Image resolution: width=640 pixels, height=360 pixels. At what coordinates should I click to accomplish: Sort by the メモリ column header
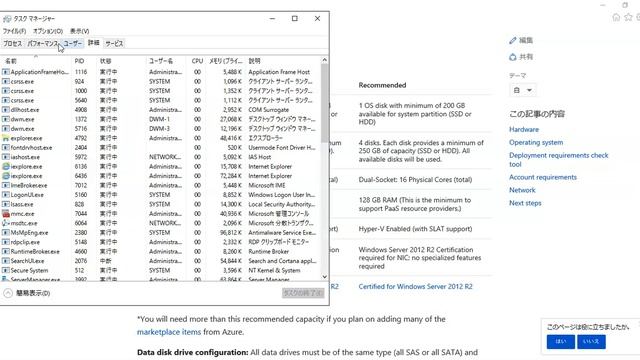(226, 61)
